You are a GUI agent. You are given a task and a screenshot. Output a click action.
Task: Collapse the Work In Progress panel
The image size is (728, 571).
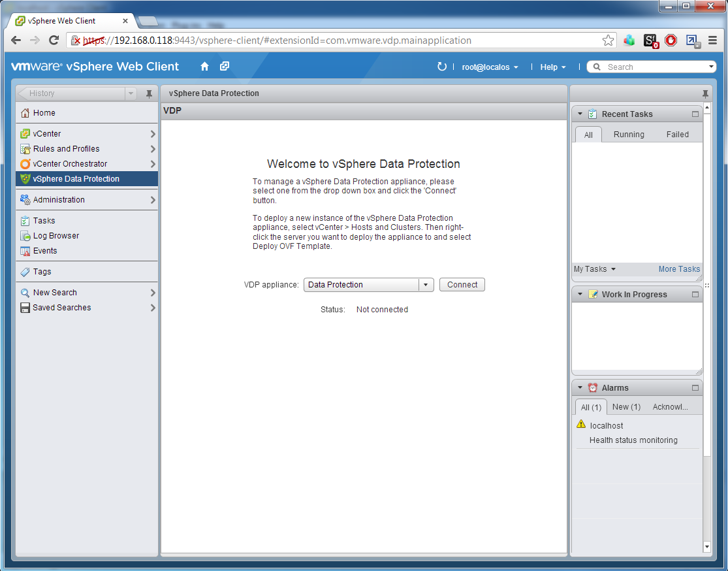[x=580, y=294]
